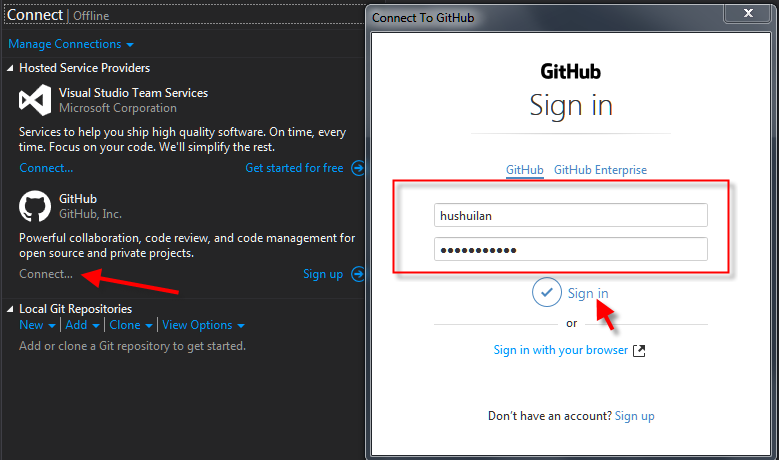Close the Connect To GitHub dialog
This screenshot has width=779, height=460.
coord(749,14)
